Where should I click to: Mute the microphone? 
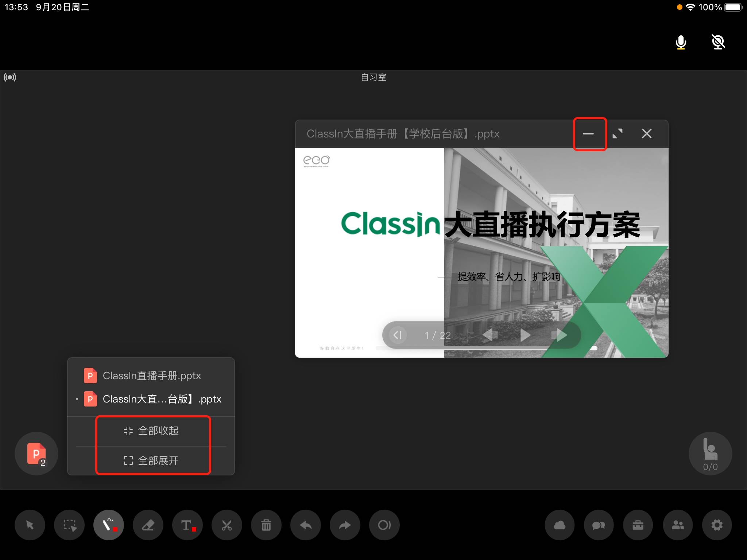point(681,42)
